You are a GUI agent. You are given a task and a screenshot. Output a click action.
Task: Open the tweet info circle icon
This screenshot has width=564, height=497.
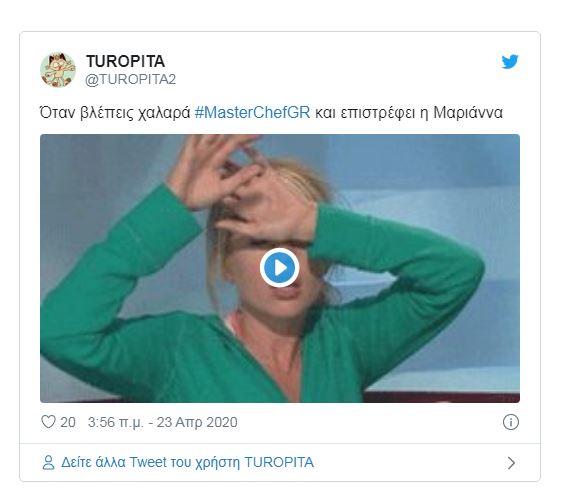pyautogui.click(x=510, y=422)
